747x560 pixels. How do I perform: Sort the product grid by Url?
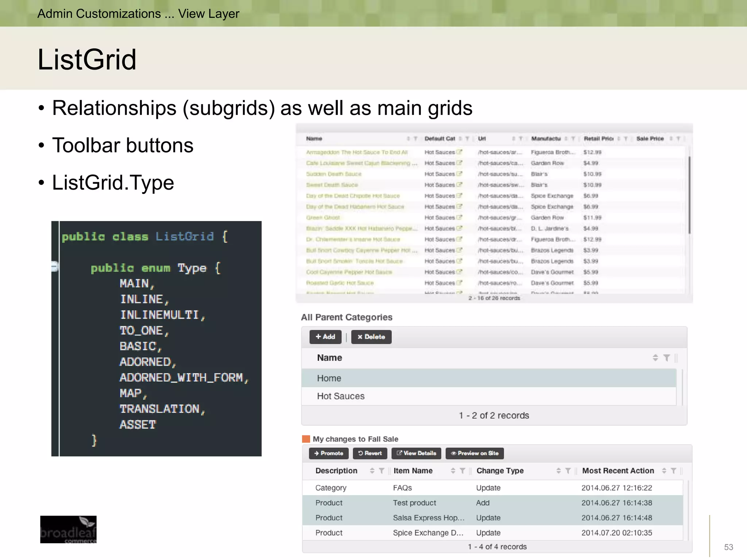tap(514, 139)
